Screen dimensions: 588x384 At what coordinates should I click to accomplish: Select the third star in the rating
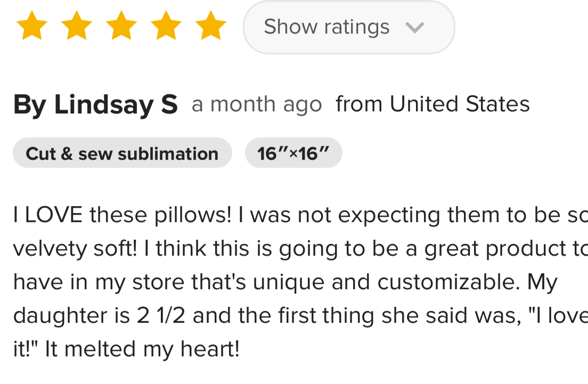point(122,26)
